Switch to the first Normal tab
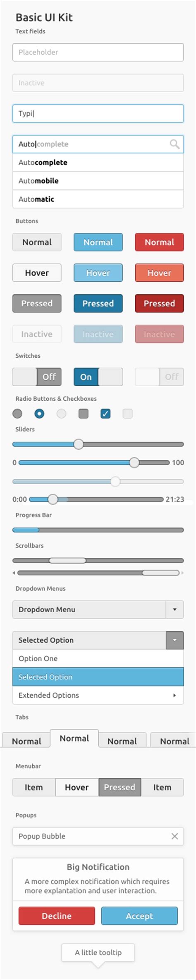 point(26,740)
